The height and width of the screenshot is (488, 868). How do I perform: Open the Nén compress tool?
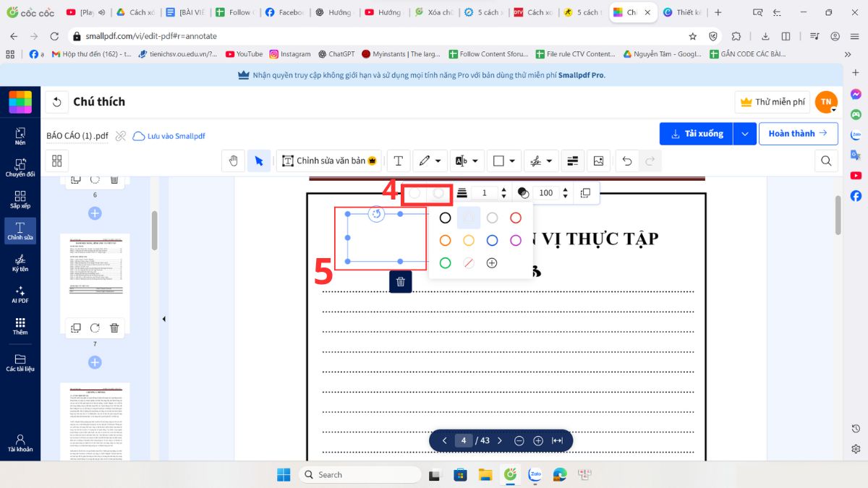[x=20, y=135]
